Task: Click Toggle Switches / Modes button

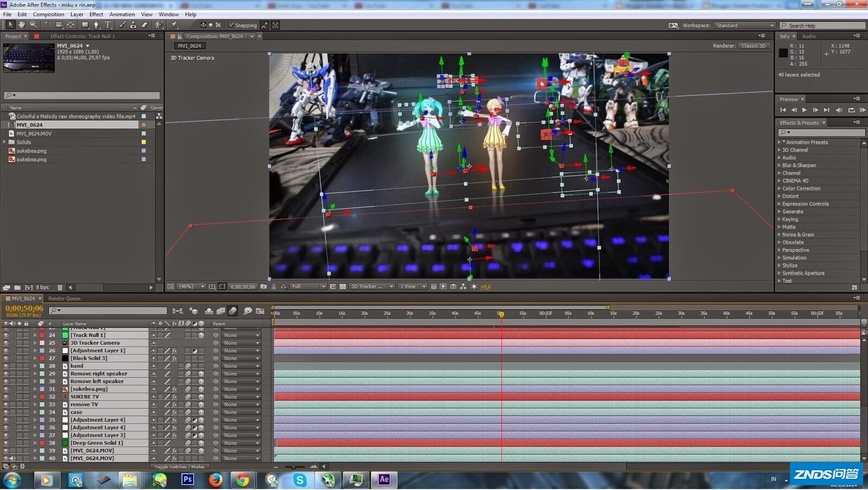Action: (x=179, y=467)
